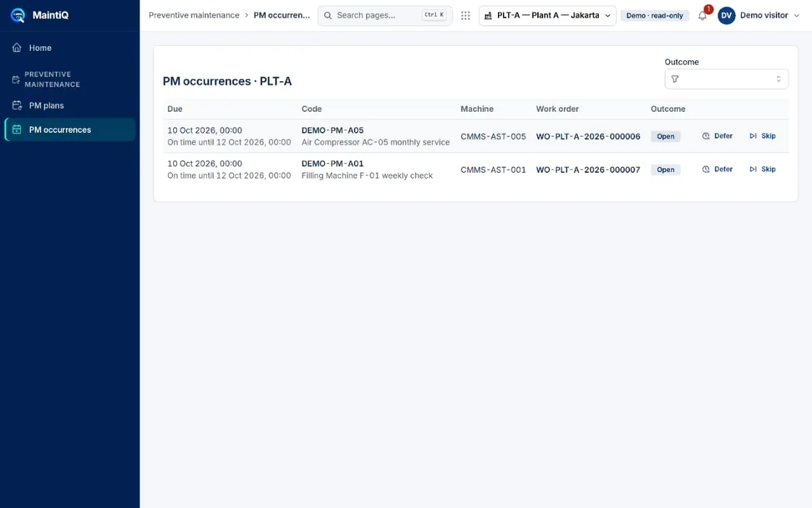Click the Defer clock icon for DEMO-PM-A05
Viewport: 812px width, 508px height.
pos(706,136)
